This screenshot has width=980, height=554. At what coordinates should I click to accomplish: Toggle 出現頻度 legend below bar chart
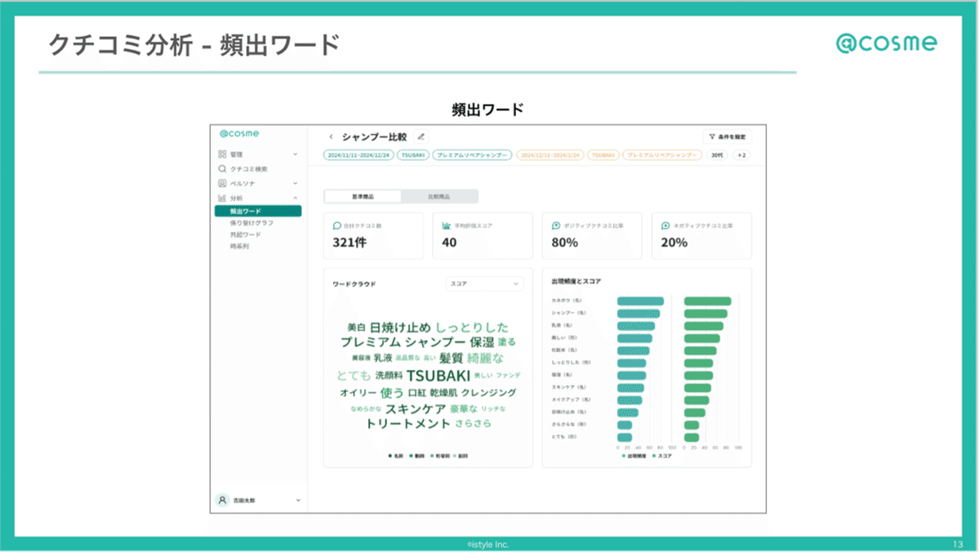coord(635,455)
